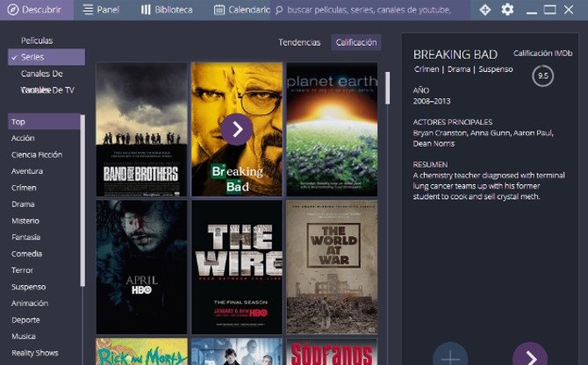Image resolution: width=588 pixels, height=365 pixels.
Task: Filter by Animación genre
Action: [x=30, y=304]
